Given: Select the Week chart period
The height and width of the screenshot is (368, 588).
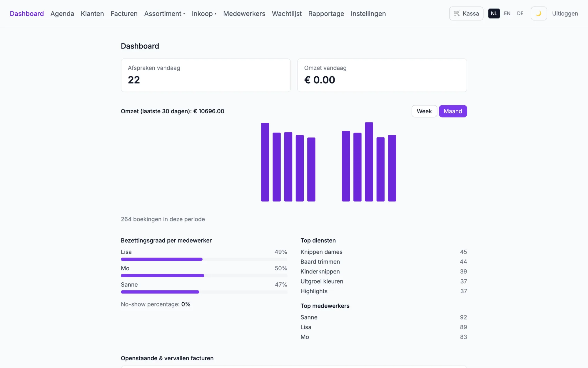Looking at the screenshot, I should (x=424, y=111).
